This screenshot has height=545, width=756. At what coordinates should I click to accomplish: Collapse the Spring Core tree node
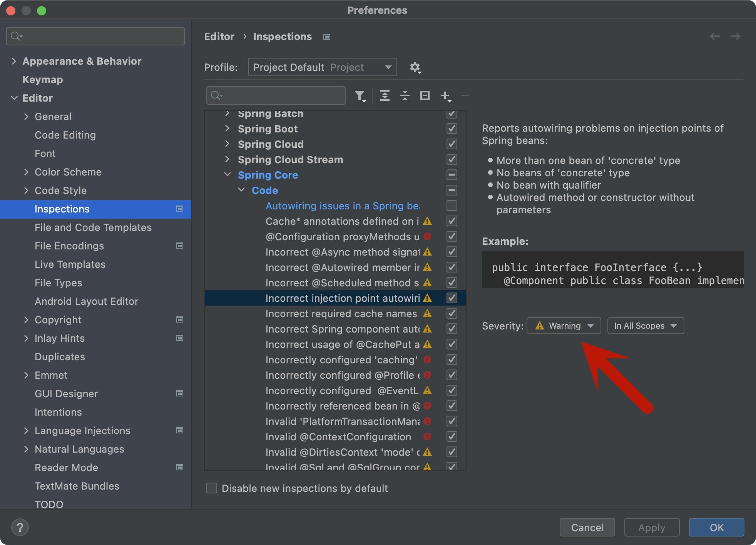point(227,175)
